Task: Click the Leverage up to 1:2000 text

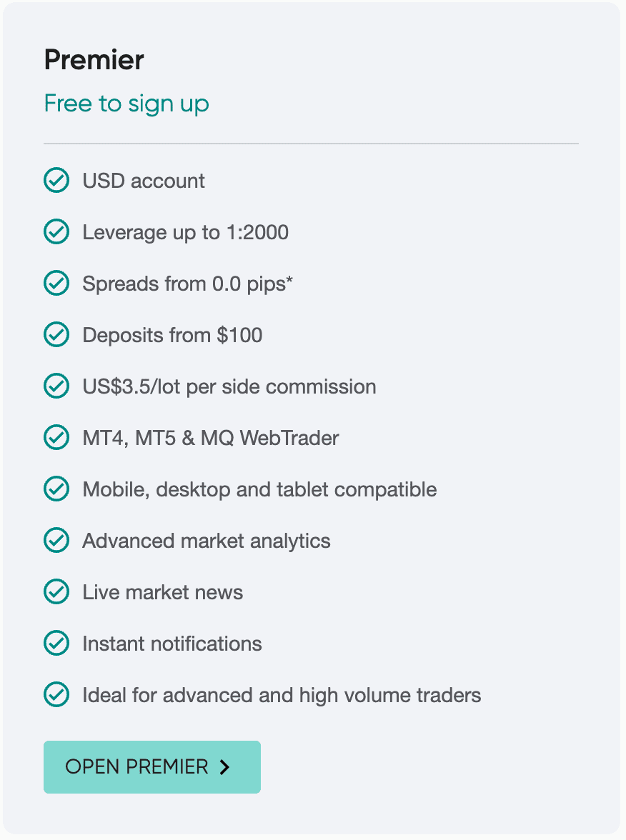Action: 186,233
